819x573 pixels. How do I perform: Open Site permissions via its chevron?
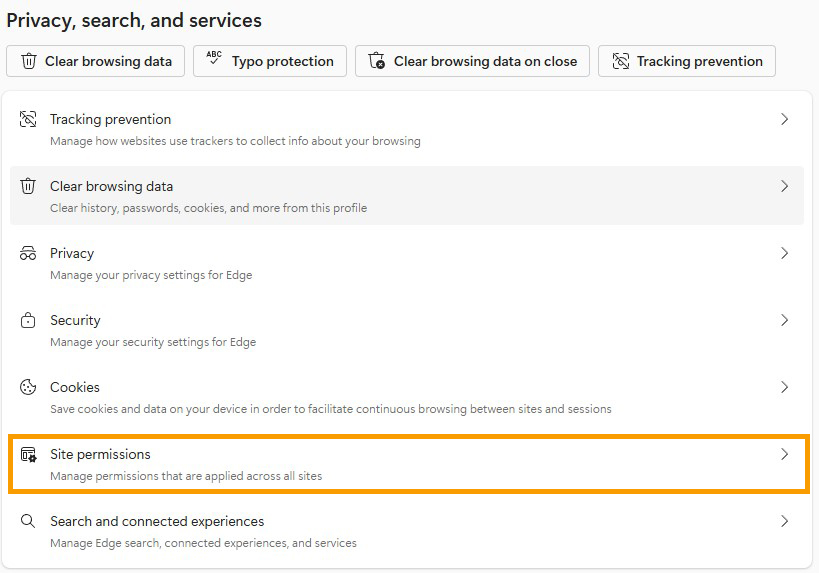tap(785, 455)
